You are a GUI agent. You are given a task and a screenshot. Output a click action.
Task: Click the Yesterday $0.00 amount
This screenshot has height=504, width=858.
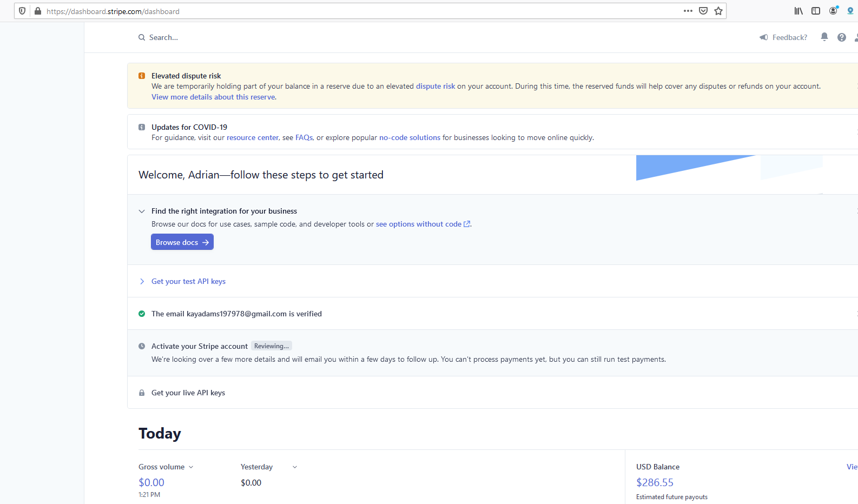pos(251,483)
